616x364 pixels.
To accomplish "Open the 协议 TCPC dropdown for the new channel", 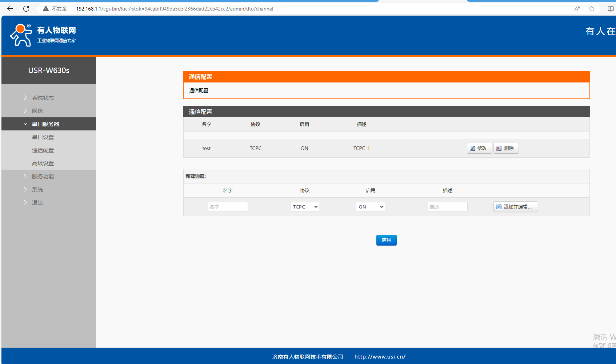I will click(x=304, y=207).
